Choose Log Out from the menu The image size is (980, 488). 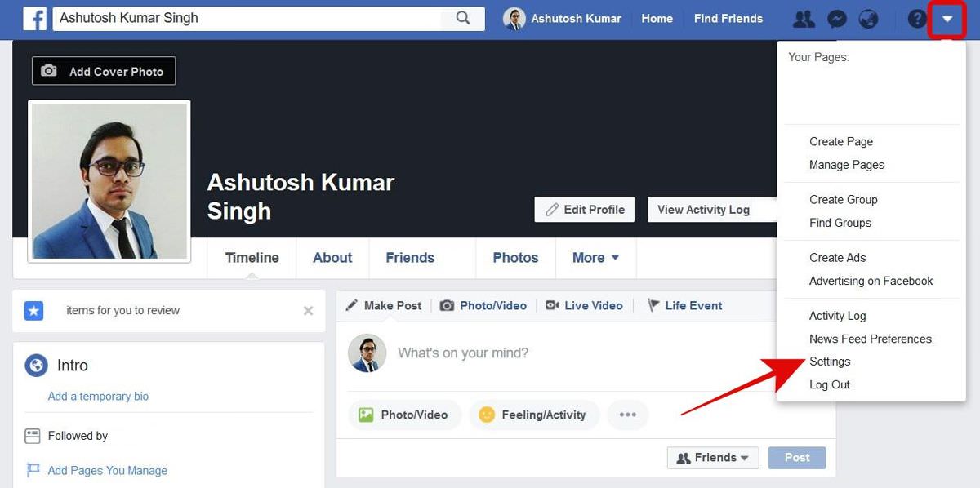(830, 384)
